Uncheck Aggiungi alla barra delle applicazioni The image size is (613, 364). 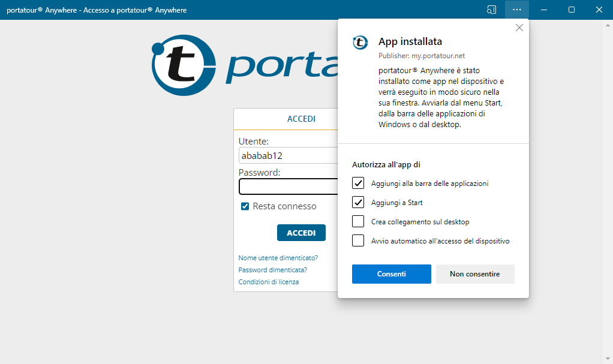coord(358,183)
